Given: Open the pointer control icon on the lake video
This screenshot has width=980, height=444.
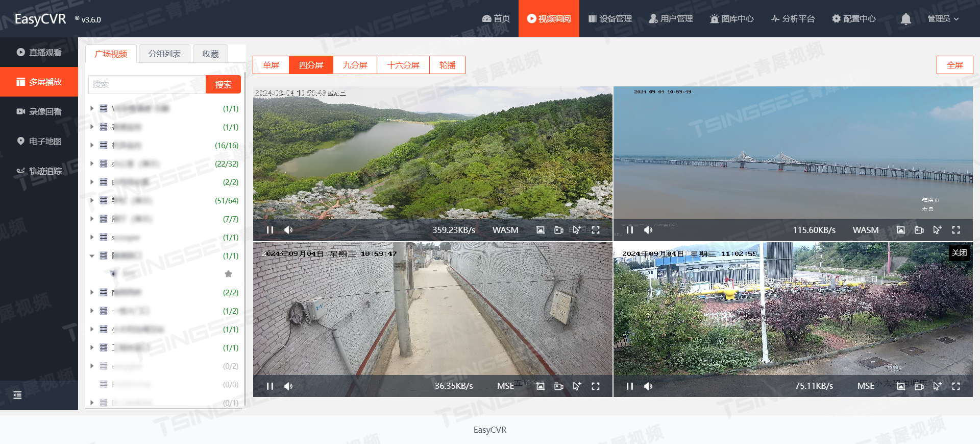Looking at the screenshot, I should click(577, 230).
